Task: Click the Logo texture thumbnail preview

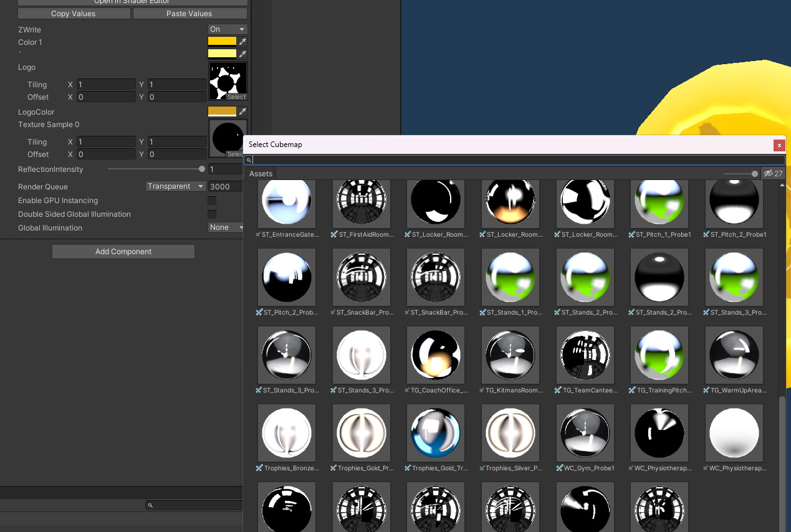Action: tap(228, 78)
